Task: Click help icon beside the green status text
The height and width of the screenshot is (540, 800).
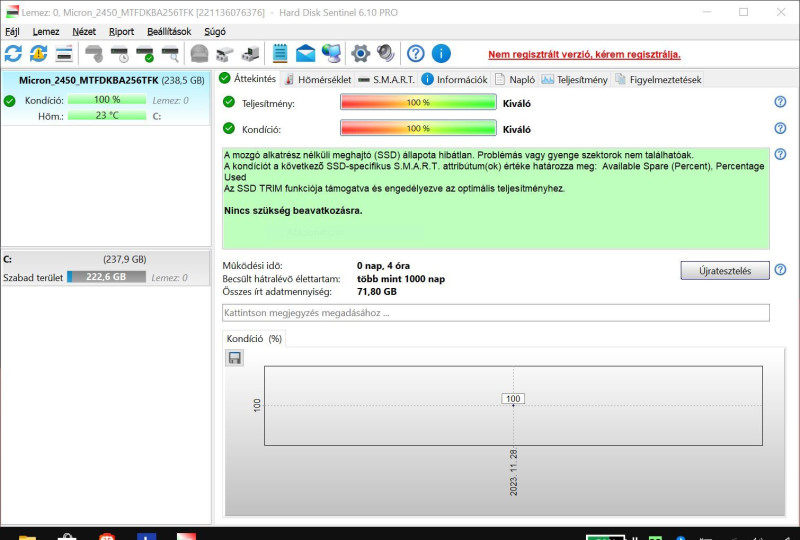Action: (780, 154)
